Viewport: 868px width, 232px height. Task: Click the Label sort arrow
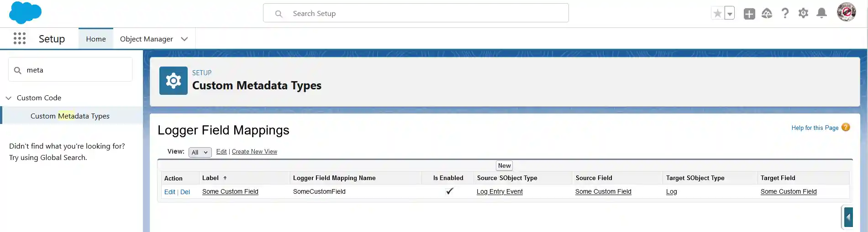[225, 178]
